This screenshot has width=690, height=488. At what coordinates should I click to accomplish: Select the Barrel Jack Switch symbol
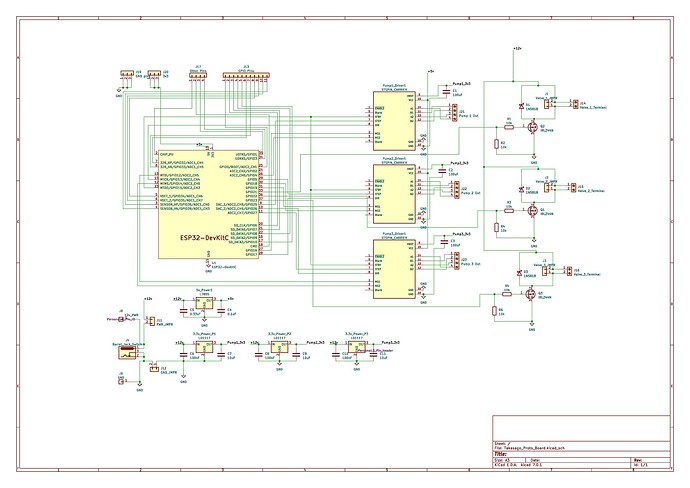pyautogui.click(x=125, y=353)
